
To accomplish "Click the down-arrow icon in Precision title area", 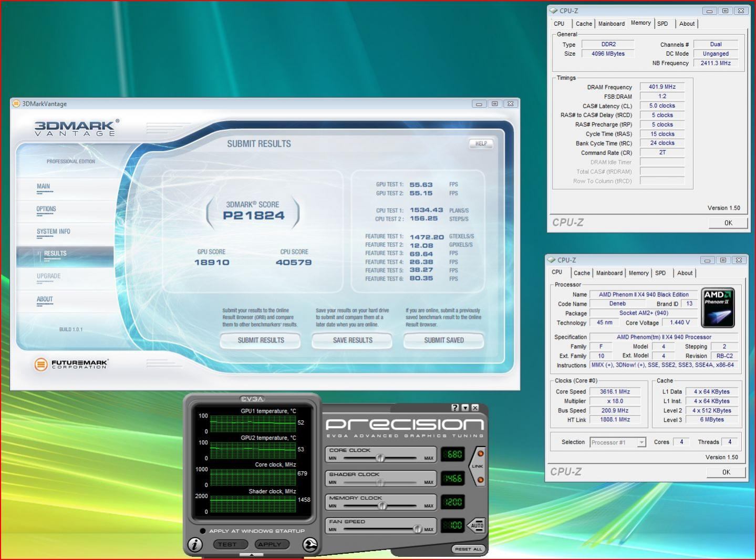I will point(465,408).
